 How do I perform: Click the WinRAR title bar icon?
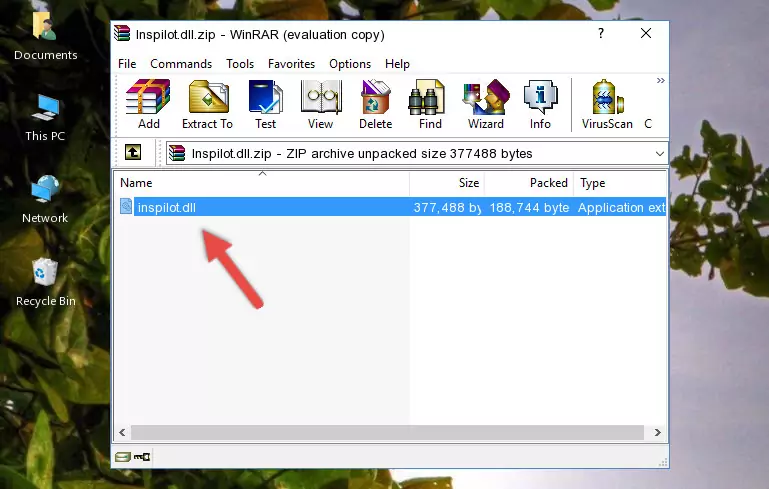[123, 33]
